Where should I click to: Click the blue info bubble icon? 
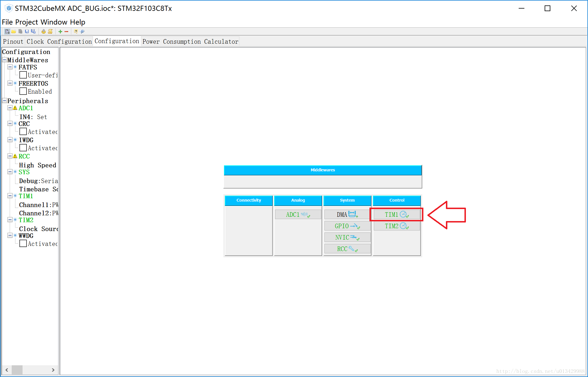click(82, 31)
